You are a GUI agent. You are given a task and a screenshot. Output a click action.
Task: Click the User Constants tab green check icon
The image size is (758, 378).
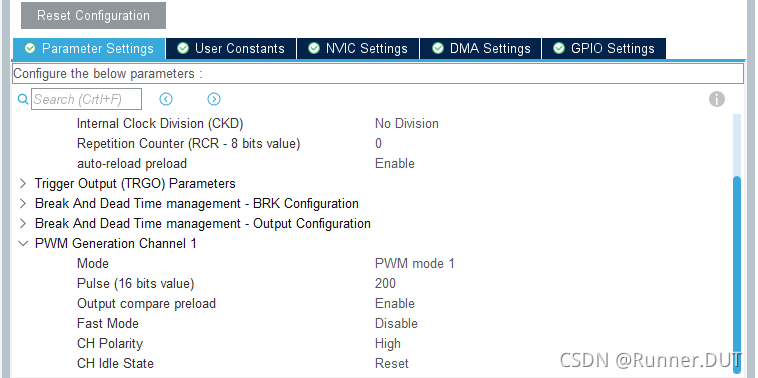pyautogui.click(x=183, y=48)
